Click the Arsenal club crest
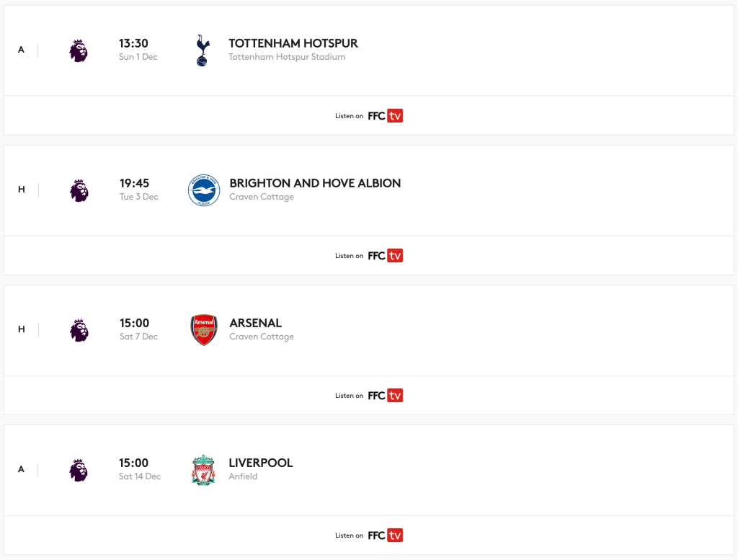 pyautogui.click(x=204, y=330)
